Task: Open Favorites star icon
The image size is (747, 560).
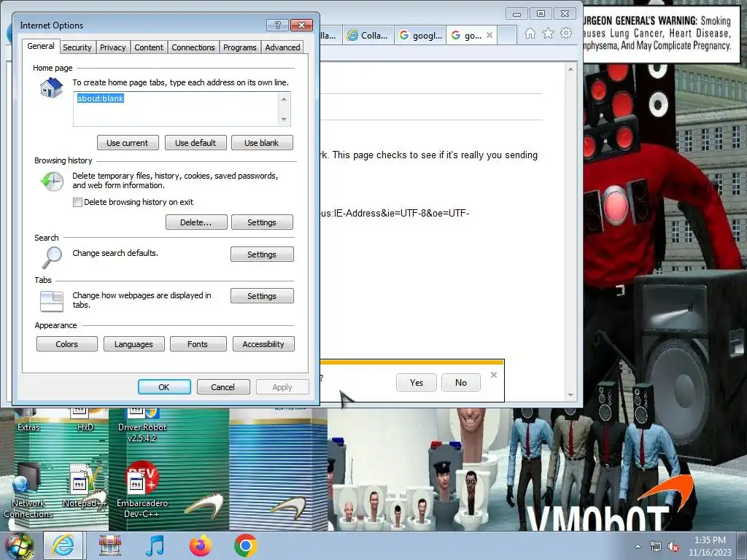Action: [x=549, y=34]
